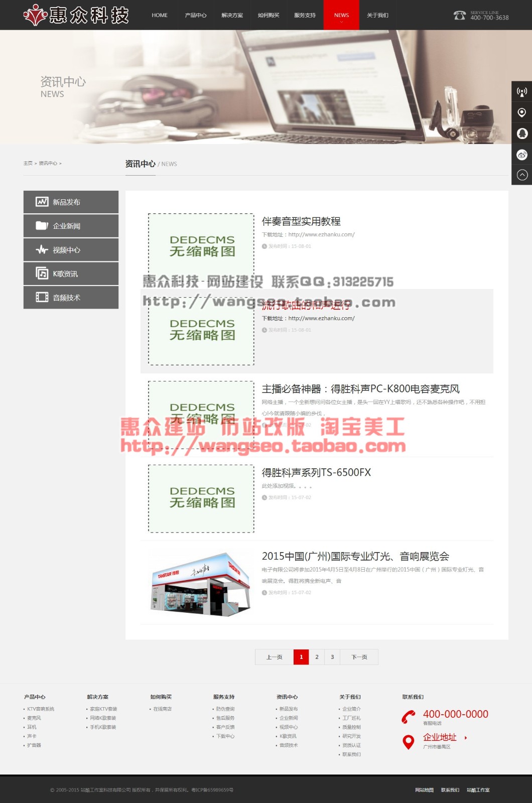Open 站酷工作室 in the bottom bar
This screenshot has height=803, width=532.
(x=478, y=790)
